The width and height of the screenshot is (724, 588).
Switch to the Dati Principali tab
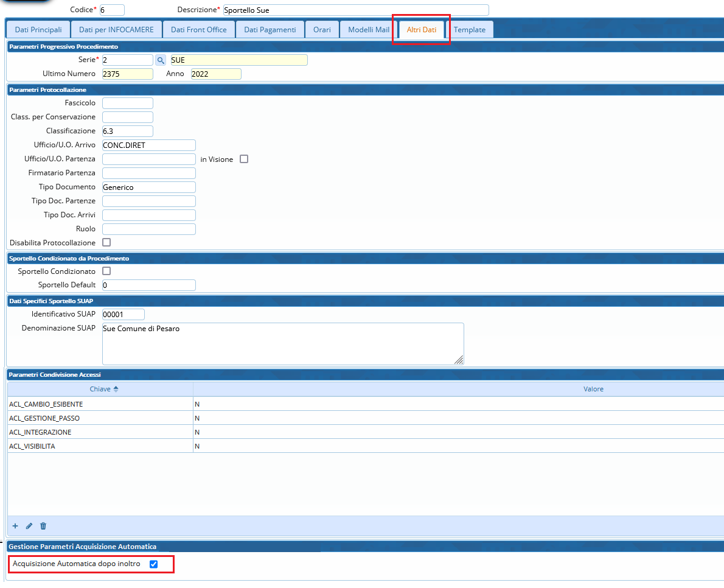(x=38, y=30)
